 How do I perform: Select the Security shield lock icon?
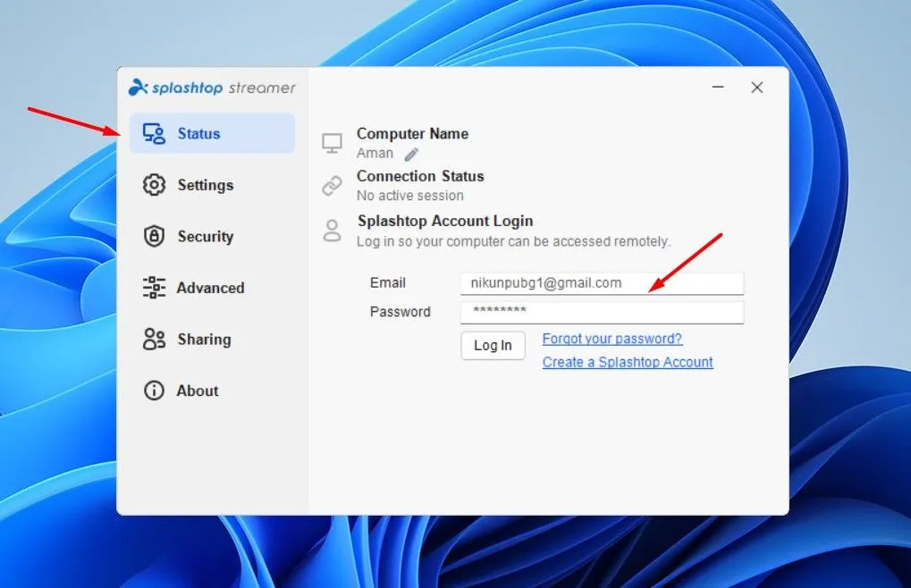click(154, 237)
